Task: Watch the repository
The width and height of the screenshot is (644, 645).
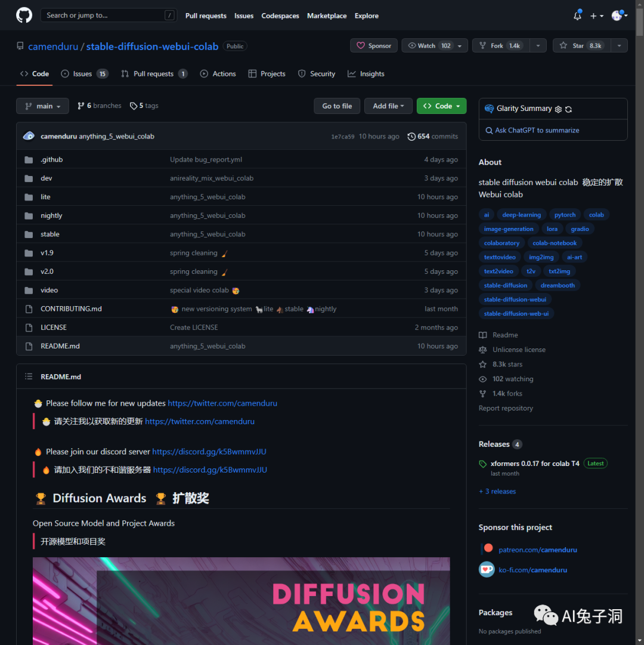Action: point(435,46)
